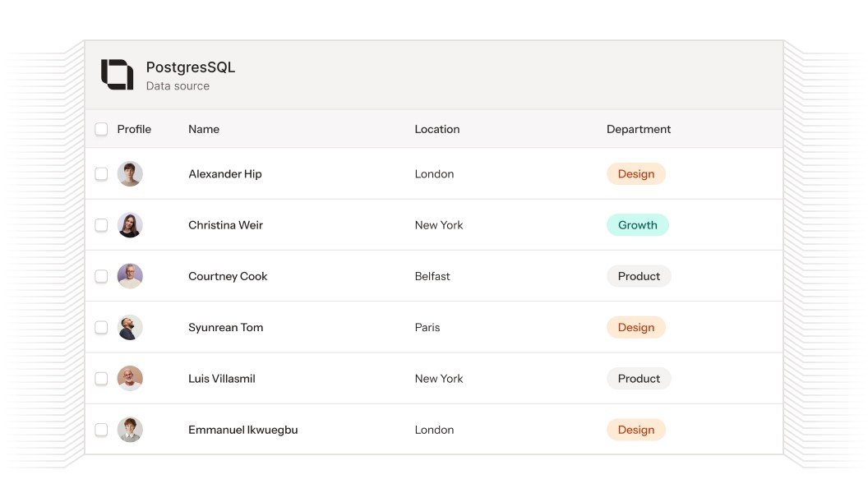Click Christina Weir's profile avatar
The image size is (868, 493).
130,225
